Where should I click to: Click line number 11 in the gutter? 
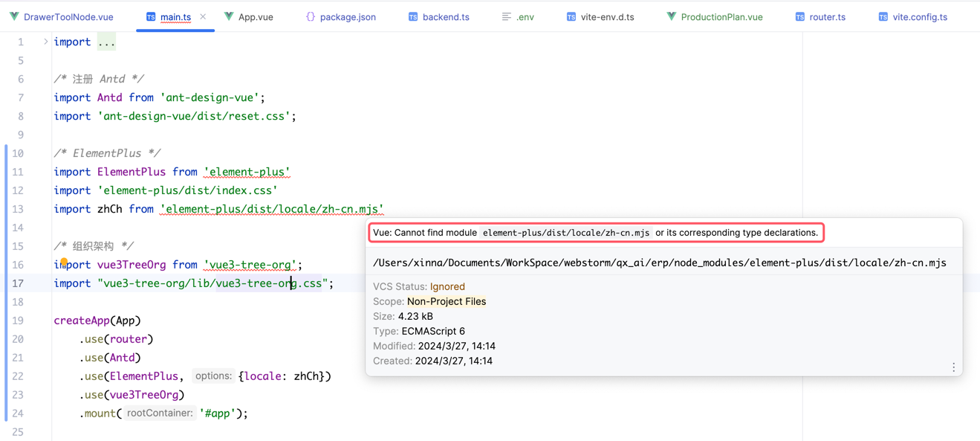[x=18, y=172]
